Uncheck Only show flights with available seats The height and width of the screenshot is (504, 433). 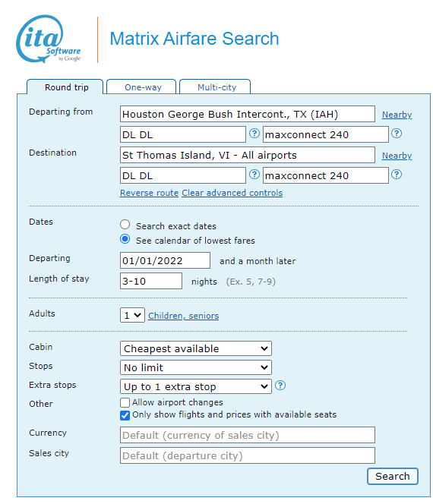pos(125,415)
